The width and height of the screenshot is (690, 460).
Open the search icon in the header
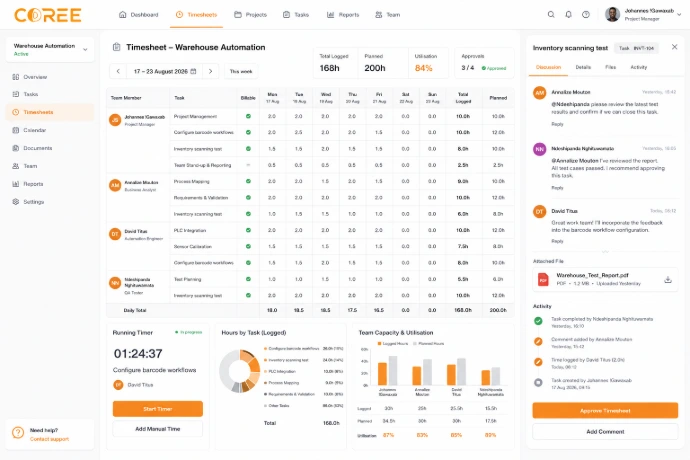pyautogui.click(x=551, y=15)
